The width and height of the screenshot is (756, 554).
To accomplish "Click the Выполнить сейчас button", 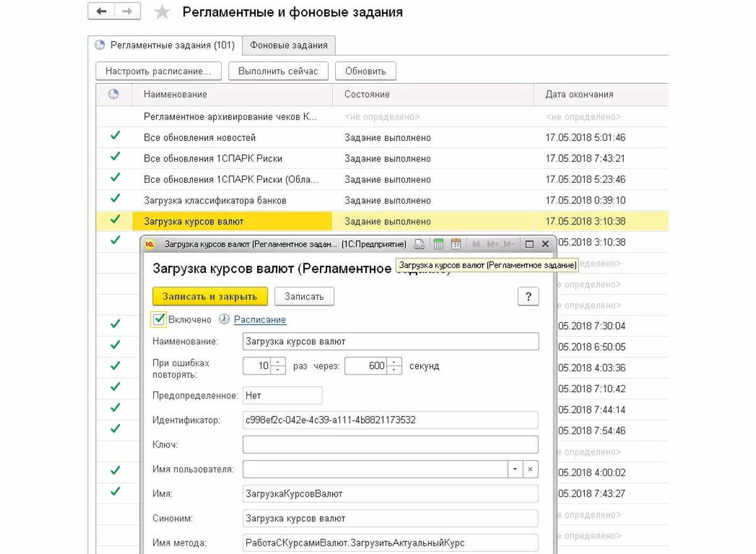I will coord(278,71).
